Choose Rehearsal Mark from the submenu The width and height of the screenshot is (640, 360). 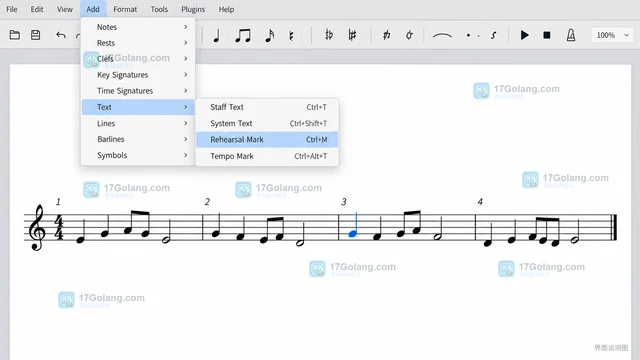(x=267, y=140)
